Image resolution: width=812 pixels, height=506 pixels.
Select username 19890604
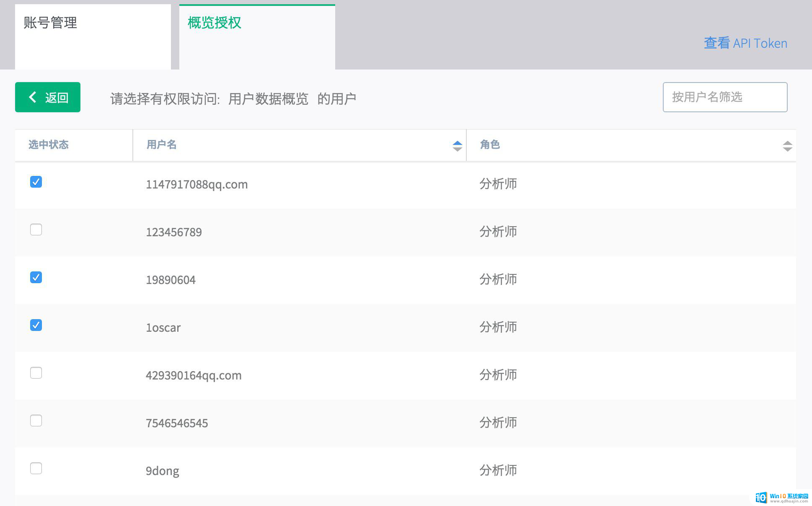pyautogui.click(x=171, y=280)
